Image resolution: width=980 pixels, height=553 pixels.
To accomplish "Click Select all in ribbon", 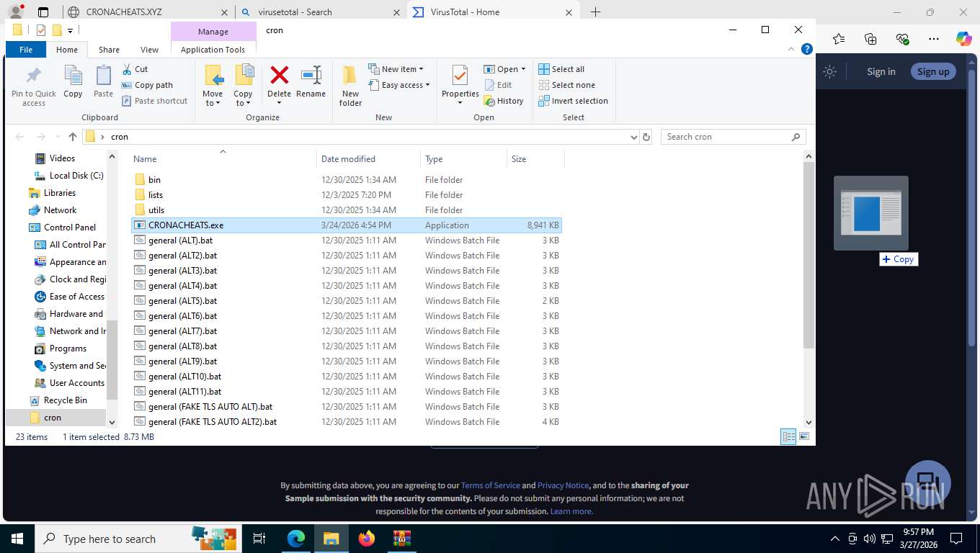I will tap(561, 69).
